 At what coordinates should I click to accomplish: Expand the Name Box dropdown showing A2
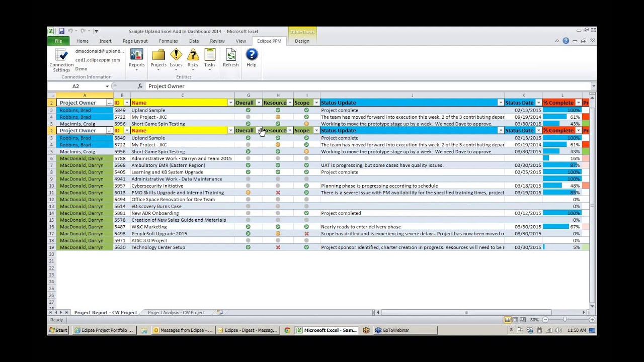107,86
